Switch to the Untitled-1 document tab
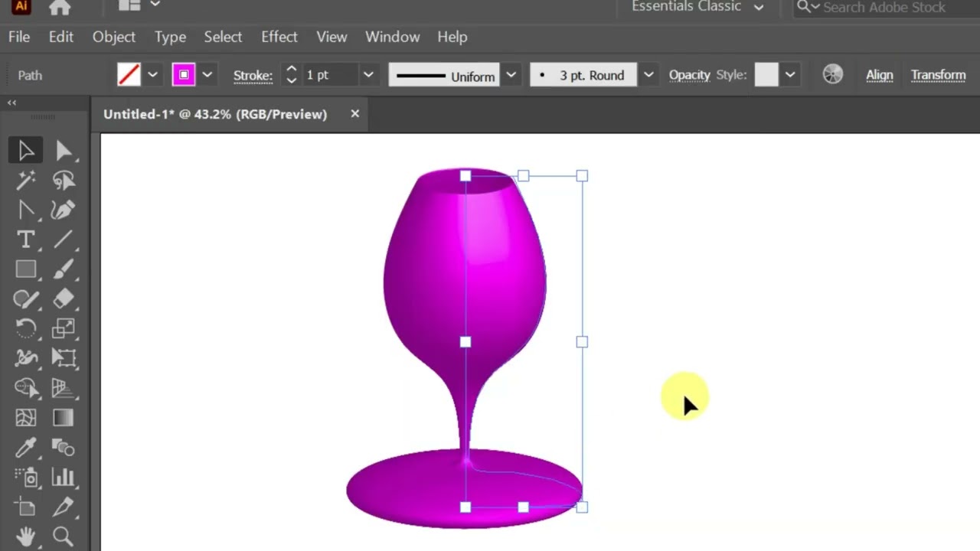980x551 pixels. [x=215, y=114]
